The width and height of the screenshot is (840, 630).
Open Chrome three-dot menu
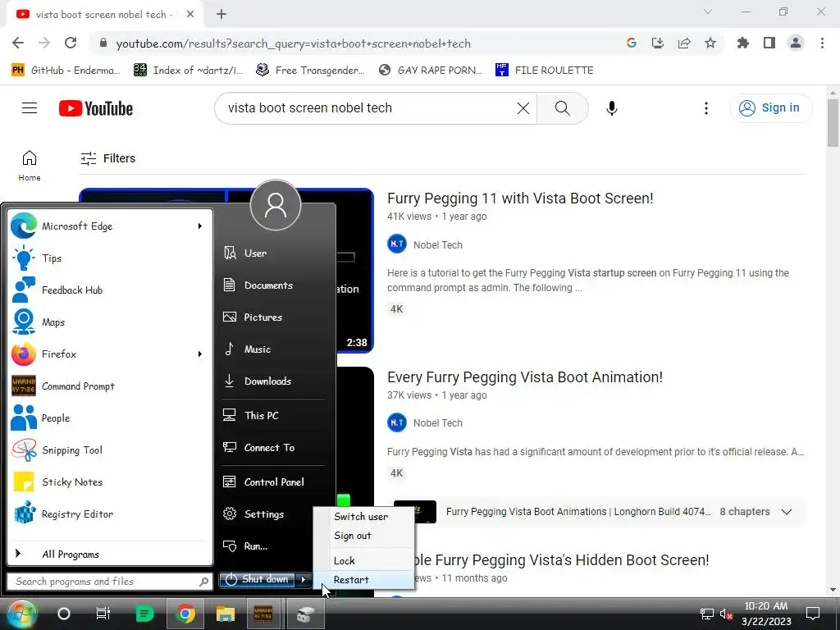[822, 43]
